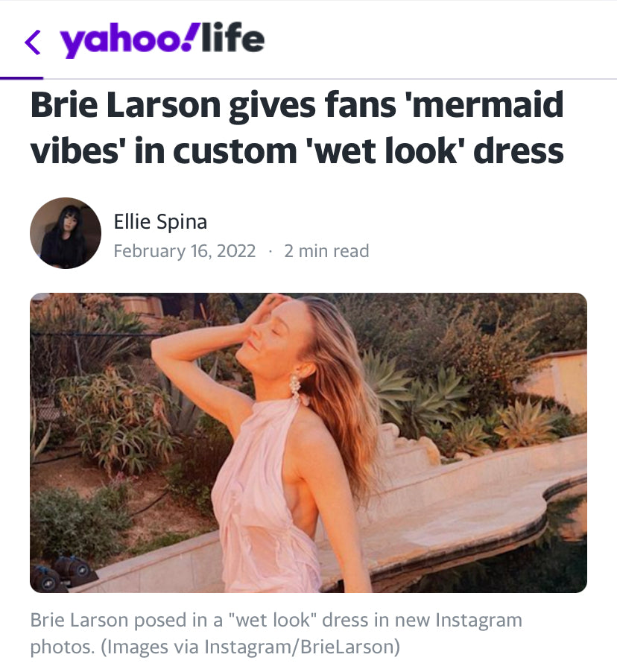Click the pearl earring in the photo
Image resolution: width=617 pixels, height=672 pixels.
click(295, 386)
